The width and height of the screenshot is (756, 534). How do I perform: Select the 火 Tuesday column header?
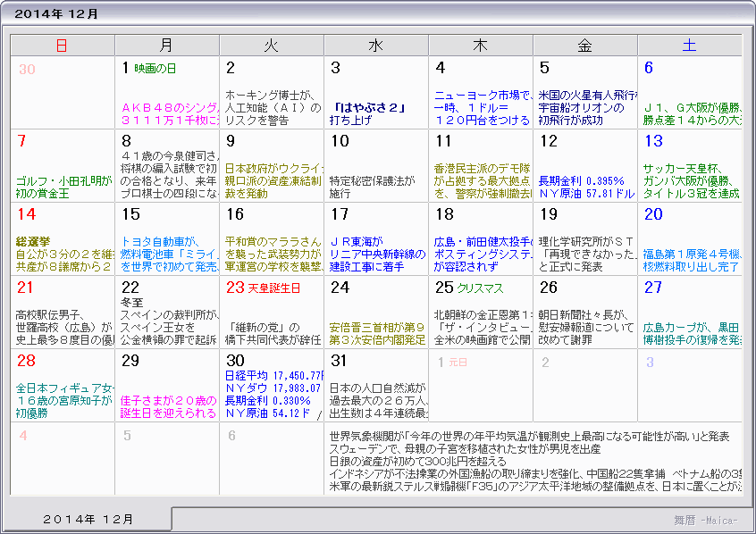272,46
